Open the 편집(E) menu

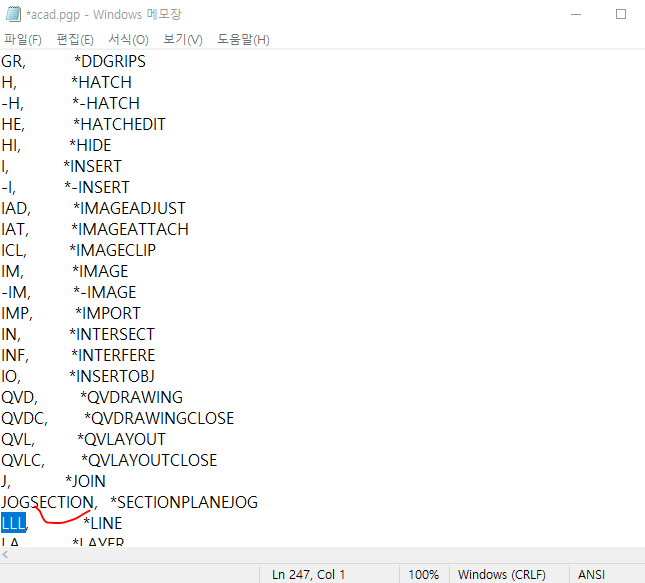[75, 39]
